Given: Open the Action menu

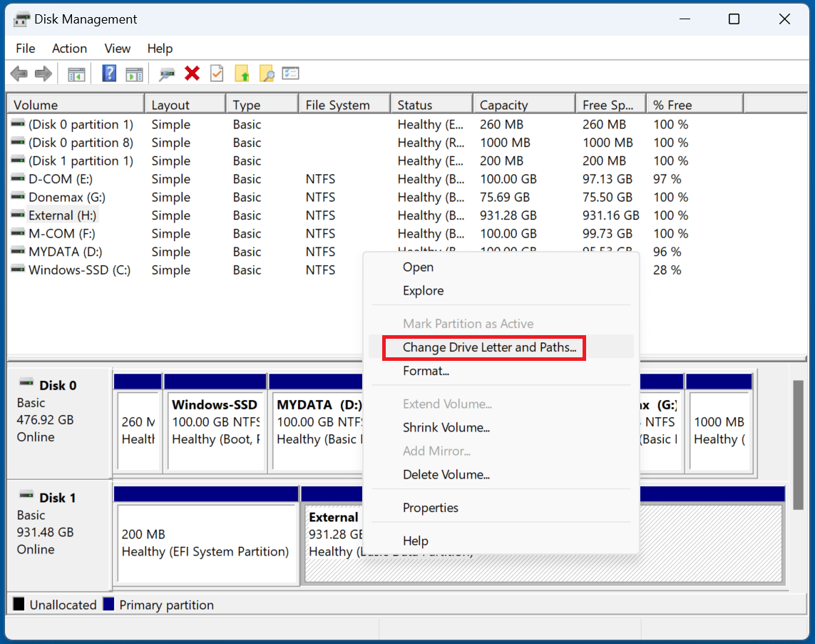Looking at the screenshot, I should point(69,48).
